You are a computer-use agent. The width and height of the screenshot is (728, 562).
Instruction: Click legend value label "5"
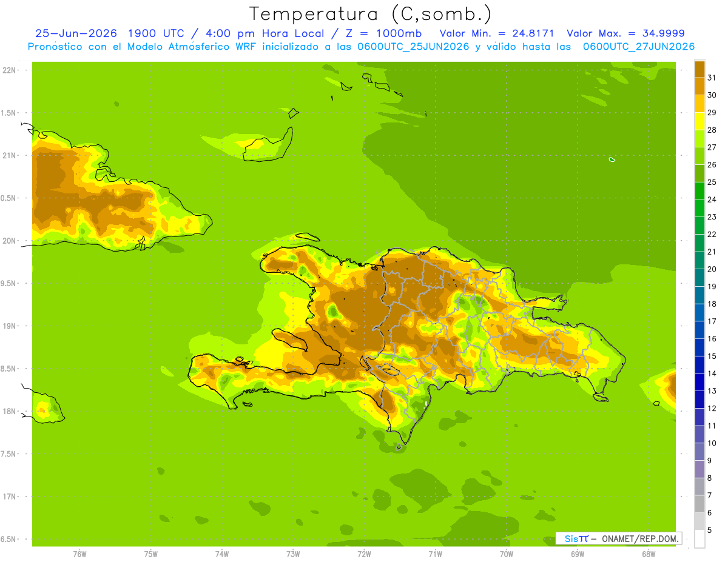pos(710,530)
